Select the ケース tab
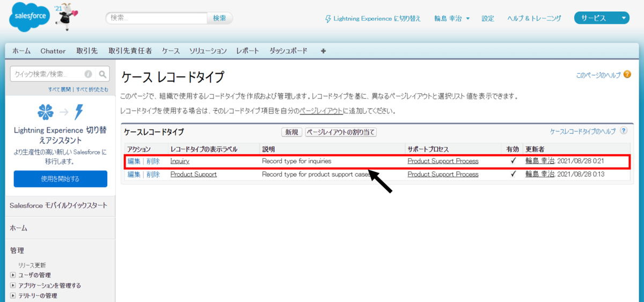 (x=171, y=51)
